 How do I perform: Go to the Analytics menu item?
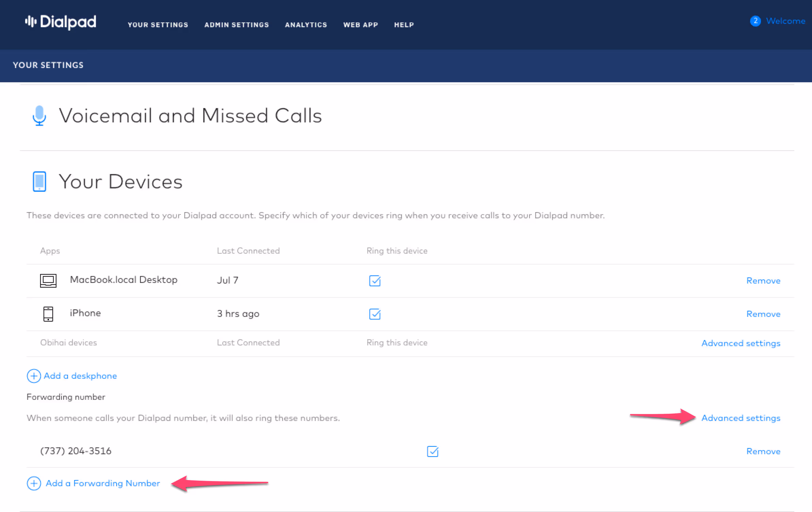pos(306,25)
